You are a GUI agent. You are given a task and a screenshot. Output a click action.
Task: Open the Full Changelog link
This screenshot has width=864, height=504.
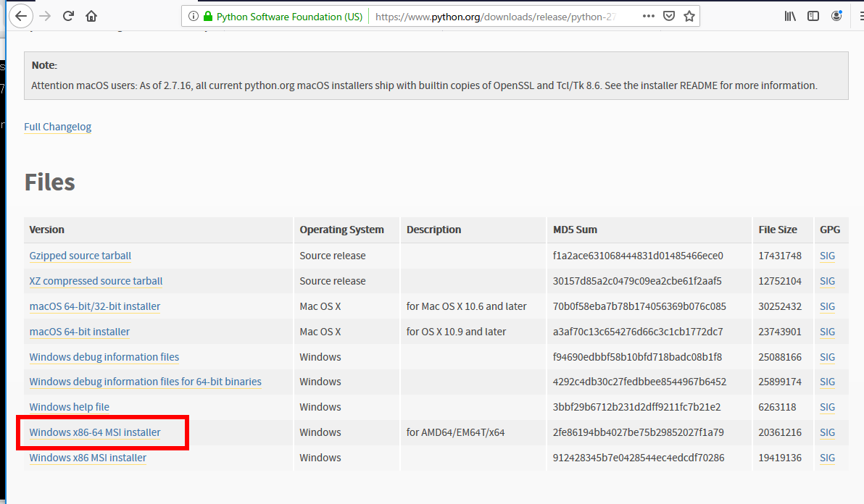[58, 127]
